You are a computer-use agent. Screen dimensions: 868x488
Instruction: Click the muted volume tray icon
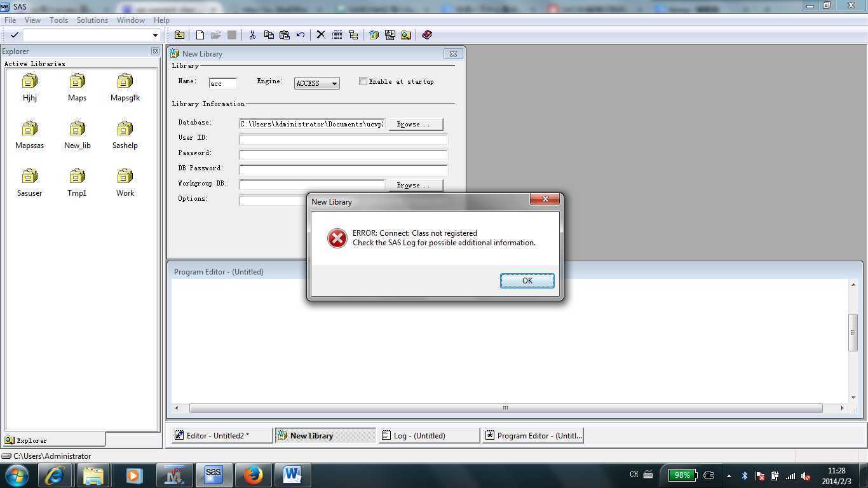(x=806, y=476)
